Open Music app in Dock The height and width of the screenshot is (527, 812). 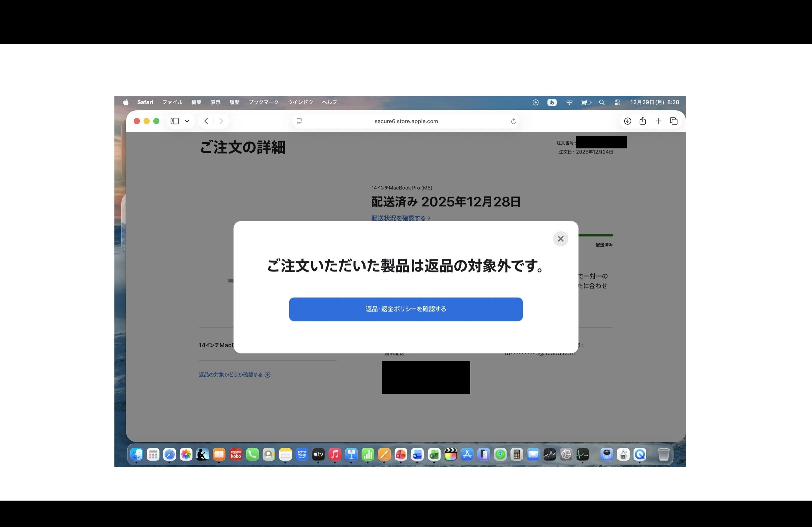[335, 454]
